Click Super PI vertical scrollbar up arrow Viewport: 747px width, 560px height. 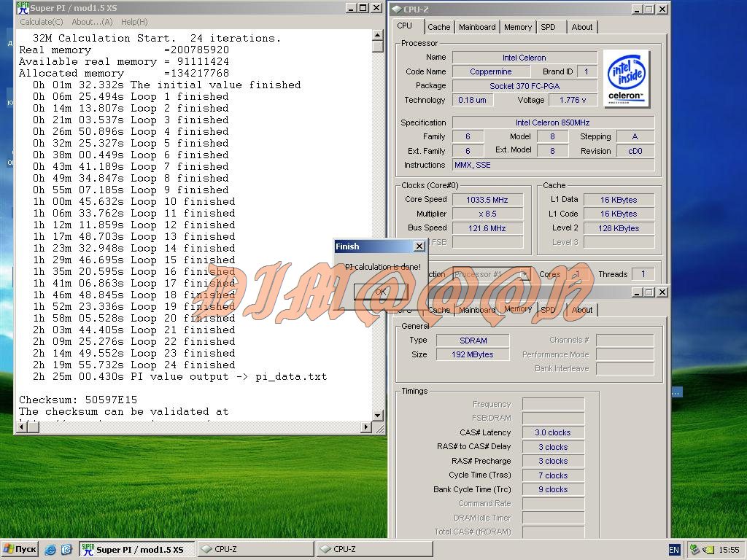(377, 35)
